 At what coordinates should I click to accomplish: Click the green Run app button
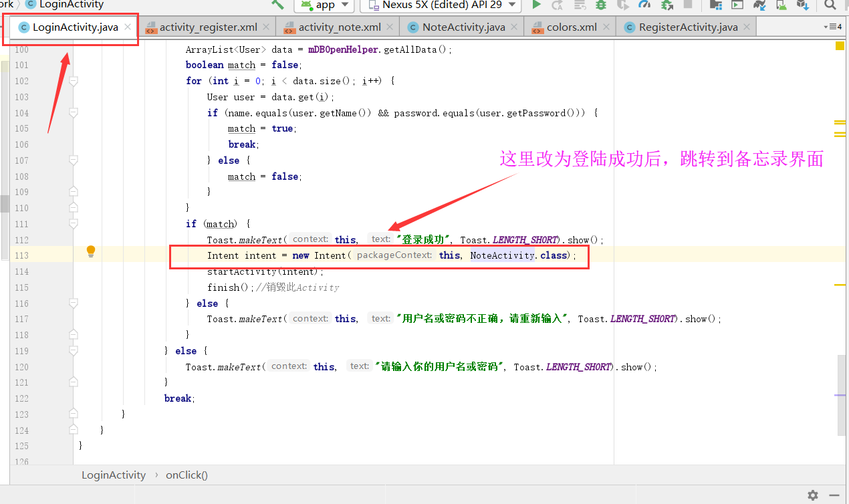click(536, 5)
